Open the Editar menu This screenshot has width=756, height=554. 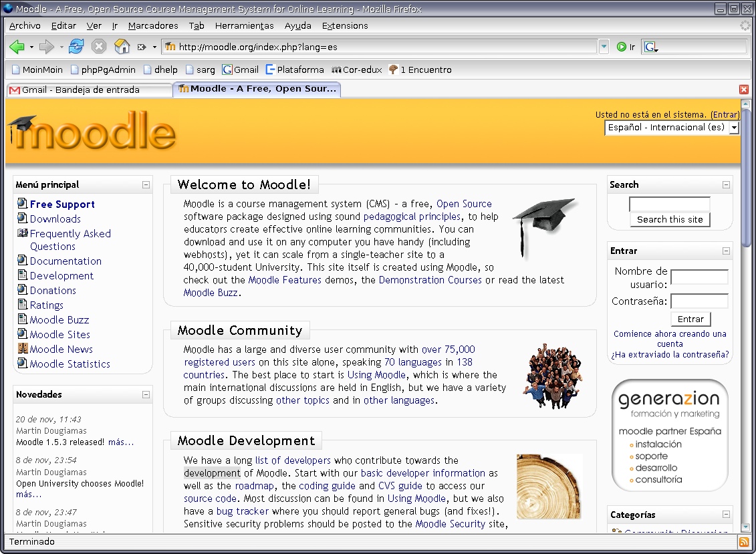64,25
